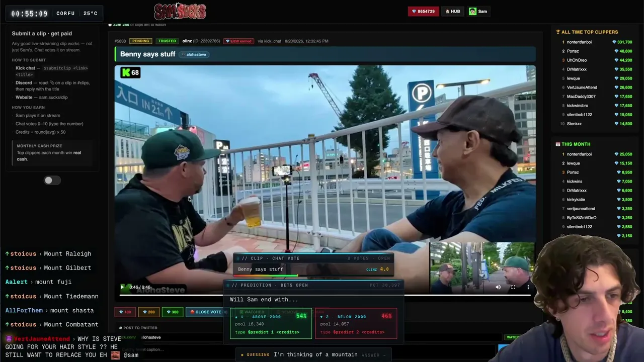Select prediction option 2 BELOW 2000

click(356, 324)
